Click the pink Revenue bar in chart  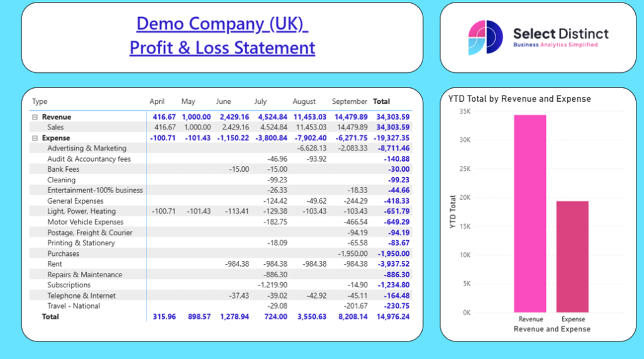[530, 214]
